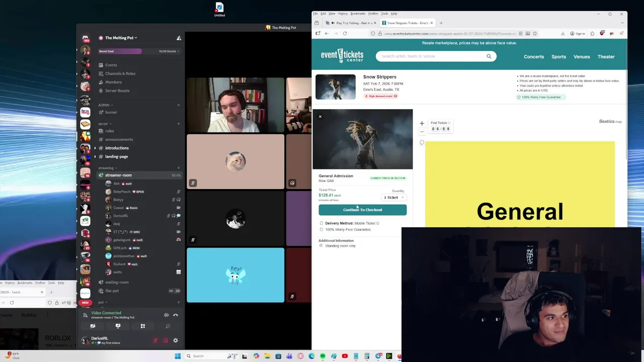Screen dimensions: 644x362
Task: Zoom in on the seating map
Action: tap(422, 123)
